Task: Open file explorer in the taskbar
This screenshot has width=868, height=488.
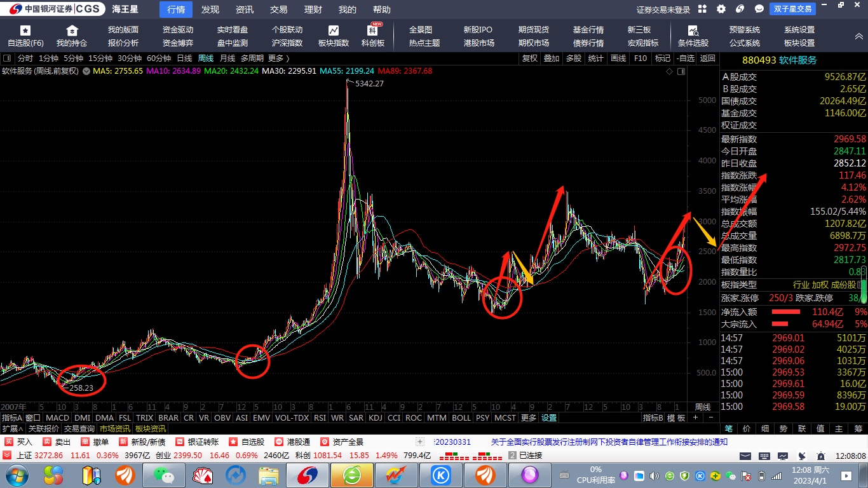Action: 269,475
